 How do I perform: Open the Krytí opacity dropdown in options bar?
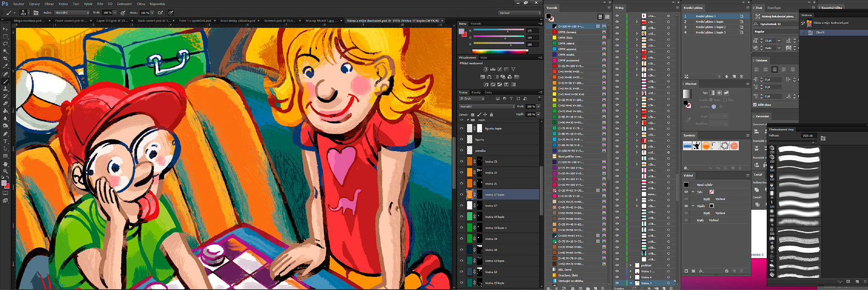pos(115,13)
